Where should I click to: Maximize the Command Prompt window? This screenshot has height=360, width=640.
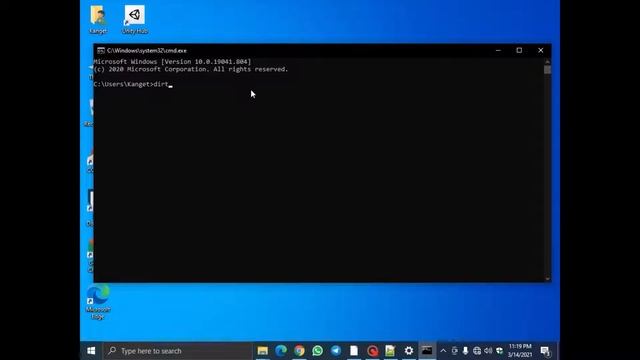519,51
